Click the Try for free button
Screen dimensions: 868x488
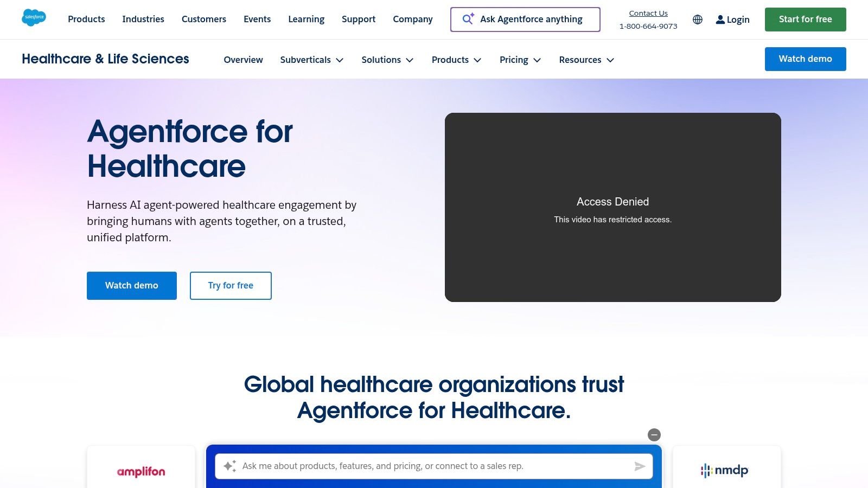[230, 285]
